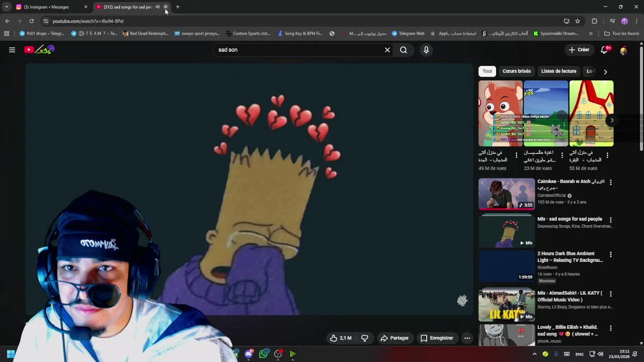Image resolution: width=644 pixels, height=362 pixels.
Task: Mute the audio playing in YouTube tab
Action: (157, 7)
